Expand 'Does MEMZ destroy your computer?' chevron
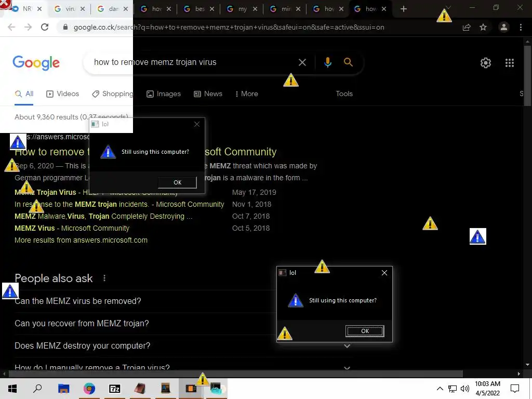532x399 pixels. [347, 346]
